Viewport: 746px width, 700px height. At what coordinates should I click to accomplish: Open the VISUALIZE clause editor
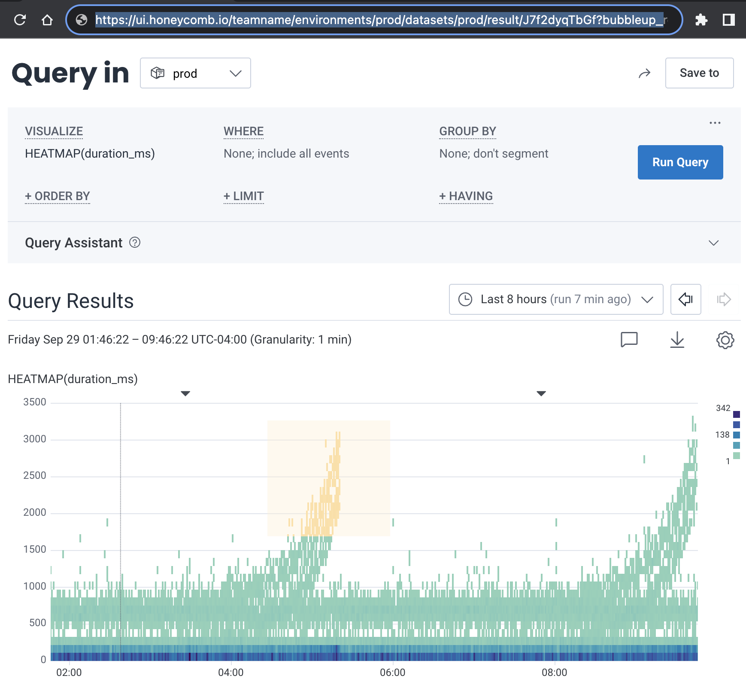(54, 131)
